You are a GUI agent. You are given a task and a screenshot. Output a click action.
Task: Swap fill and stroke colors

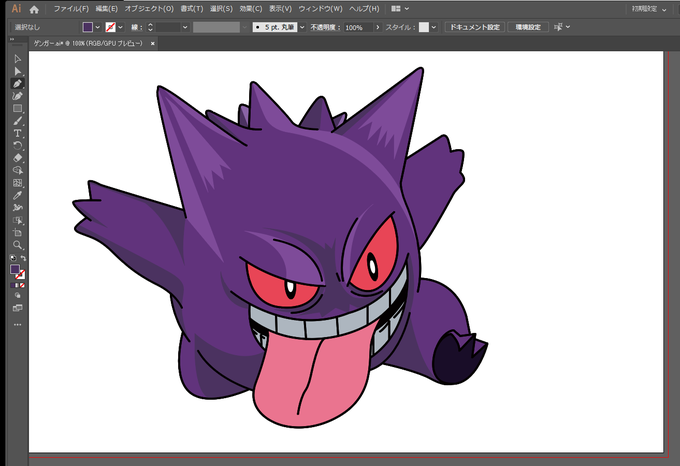pos(23,258)
